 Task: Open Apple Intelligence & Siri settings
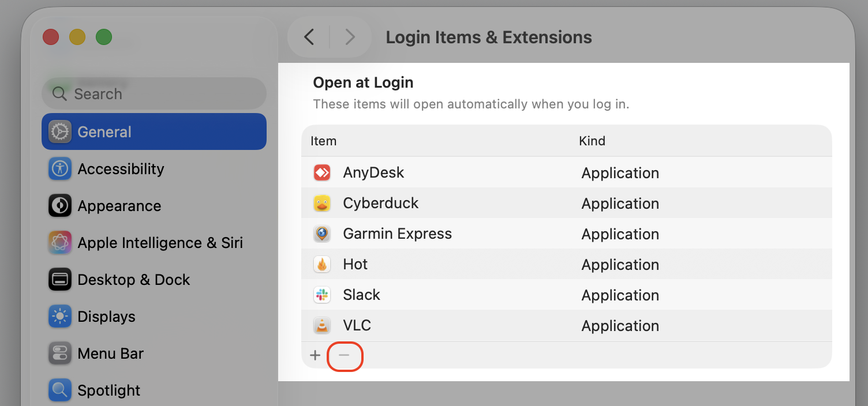pos(154,242)
